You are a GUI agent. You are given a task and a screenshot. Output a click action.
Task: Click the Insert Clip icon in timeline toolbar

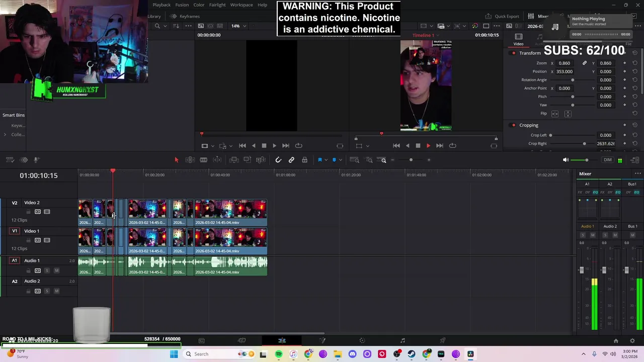click(x=234, y=160)
